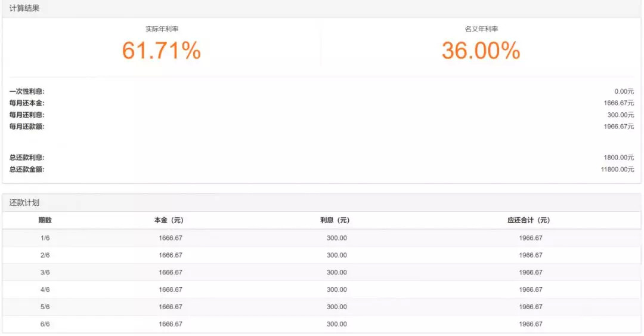Select period 3/6 in the repayment table
This screenshot has width=644, height=336.
click(45, 273)
